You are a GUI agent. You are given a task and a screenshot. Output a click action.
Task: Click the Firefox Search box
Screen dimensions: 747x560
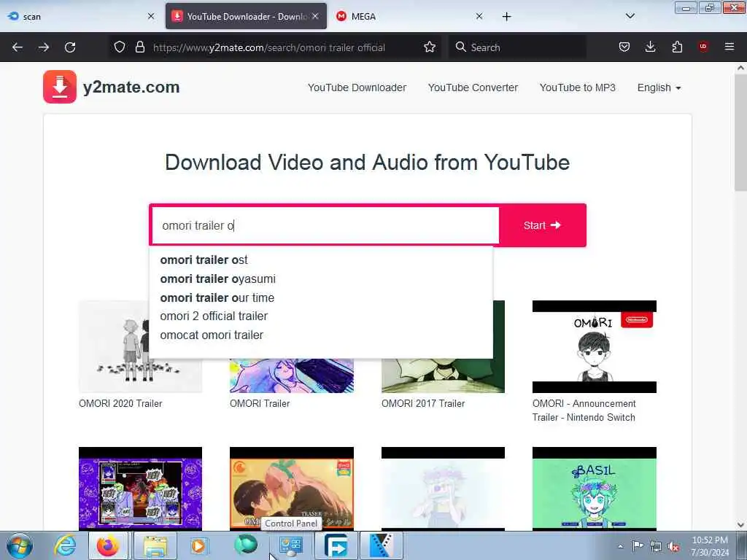pos(517,47)
